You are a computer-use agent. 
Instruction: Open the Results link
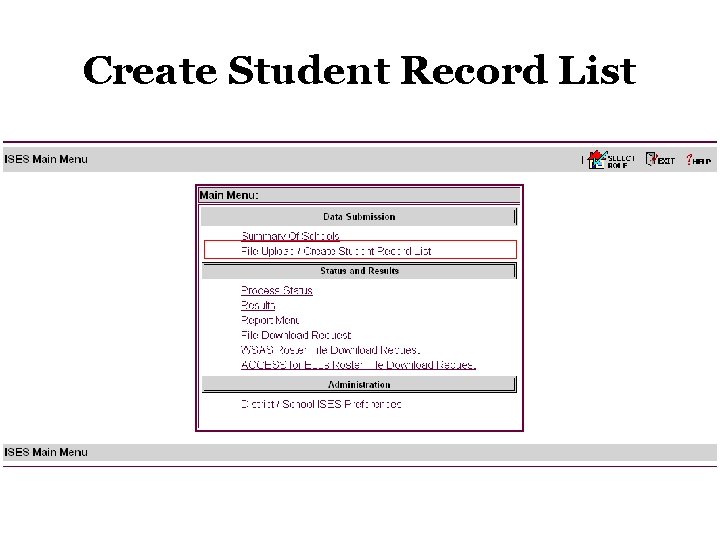coord(258,305)
